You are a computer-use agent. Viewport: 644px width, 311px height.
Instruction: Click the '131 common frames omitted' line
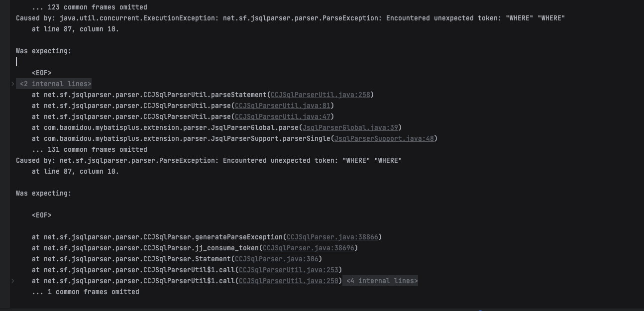coord(90,150)
